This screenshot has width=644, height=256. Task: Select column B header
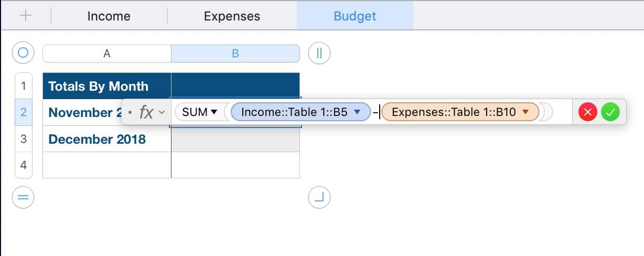pyautogui.click(x=235, y=54)
